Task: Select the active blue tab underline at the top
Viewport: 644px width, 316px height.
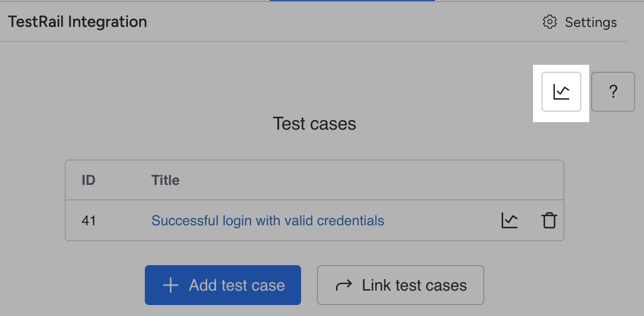Action: point(352,0)
